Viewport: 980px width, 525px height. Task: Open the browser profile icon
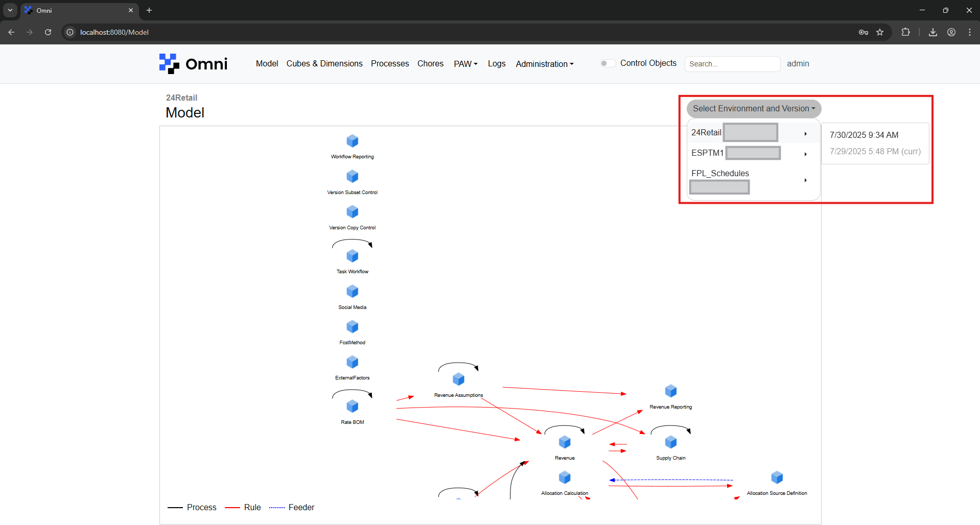pyautogui.click(x=951, y=32)
